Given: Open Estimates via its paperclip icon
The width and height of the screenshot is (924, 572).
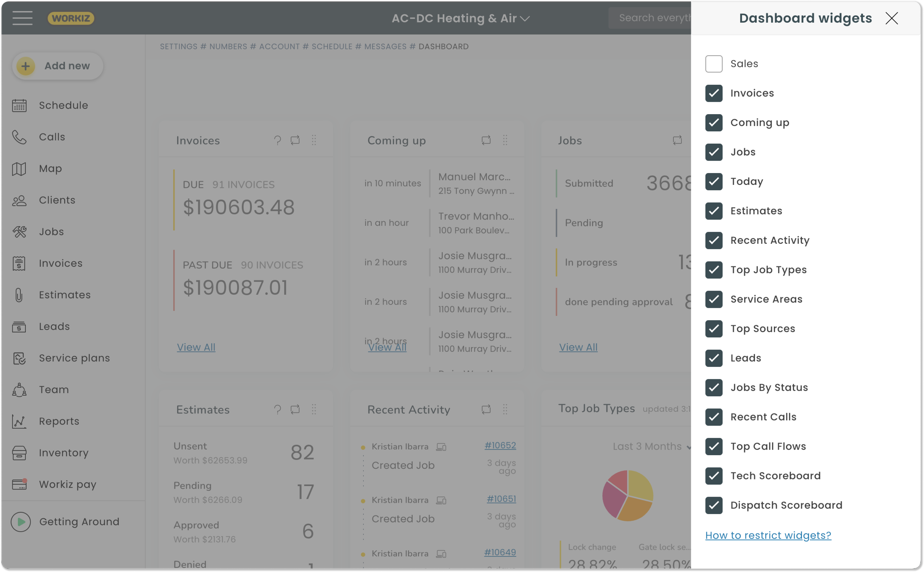Looking at the screenshot, I should tap(19, 295).
